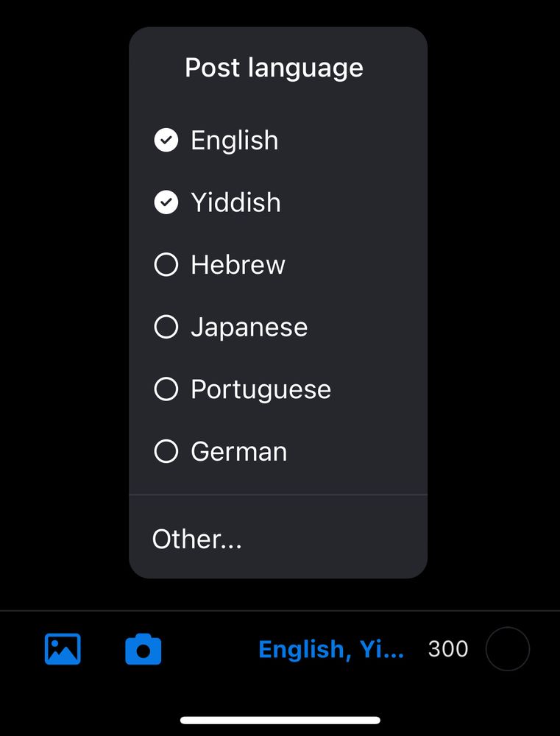Tap the character progress circle
This screenshot has width=560, height=736.
pos(508,649)
